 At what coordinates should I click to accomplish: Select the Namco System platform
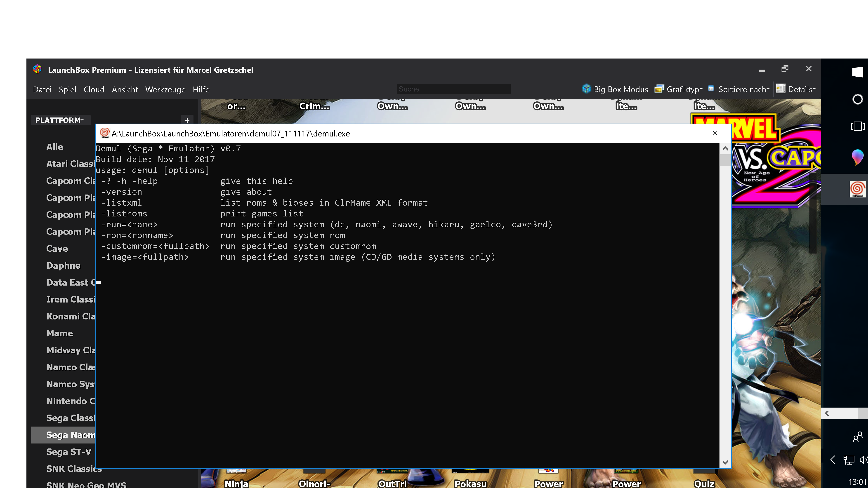tap(71, 384)
